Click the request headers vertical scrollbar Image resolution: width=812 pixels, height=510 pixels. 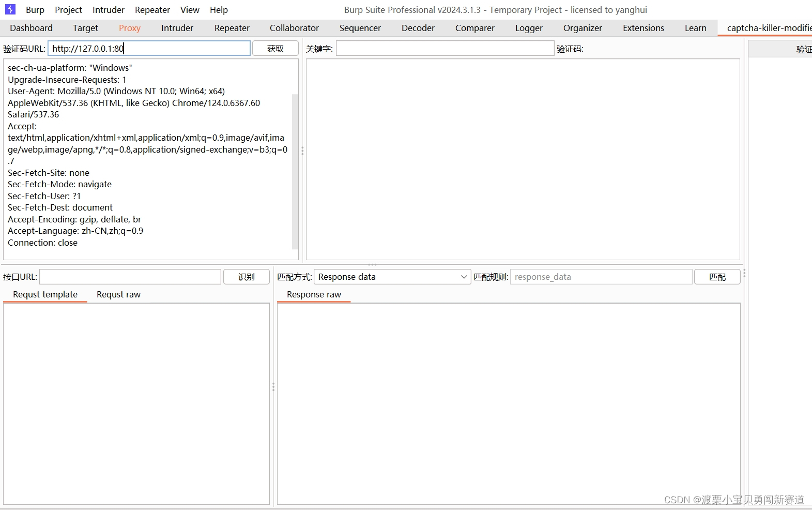click(x=295, y=171)
